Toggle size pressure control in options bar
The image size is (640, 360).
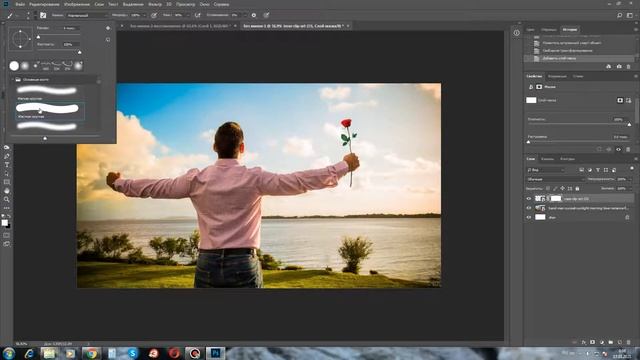point(266,15)
